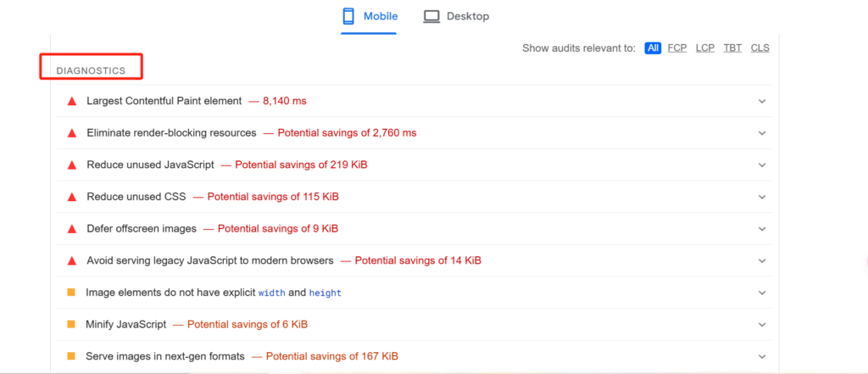Image resolution: width=868 pixels, height=374 pixels.
Task: Click orange square beside Serve images next-gen
Action: click(x=71, y=355)
